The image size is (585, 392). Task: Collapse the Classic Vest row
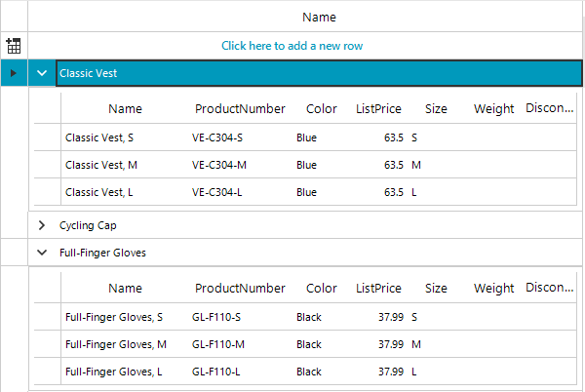click(x=42, y=73)
